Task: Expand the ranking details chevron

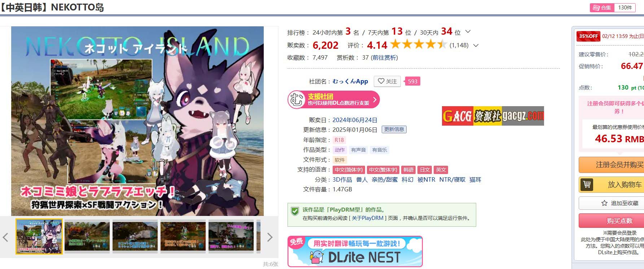Action: tap(468, 32)
